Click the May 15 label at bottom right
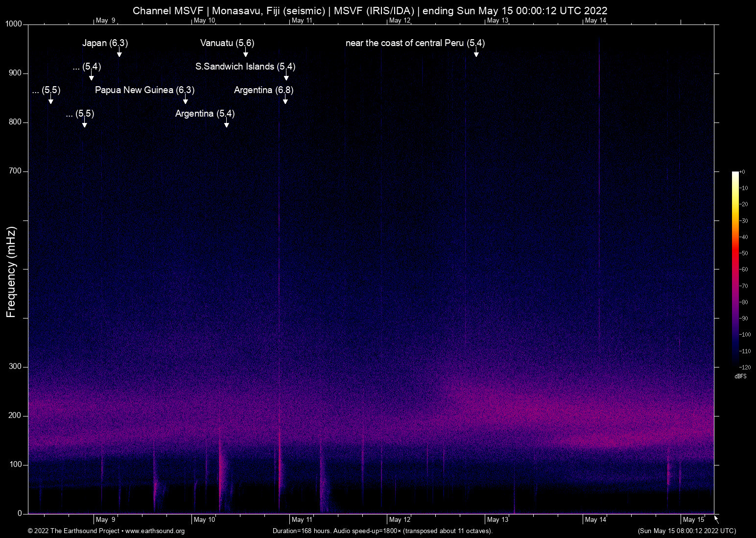Viewport: 756px width, 538px height. pyautogui.click(x=693, y=519)
